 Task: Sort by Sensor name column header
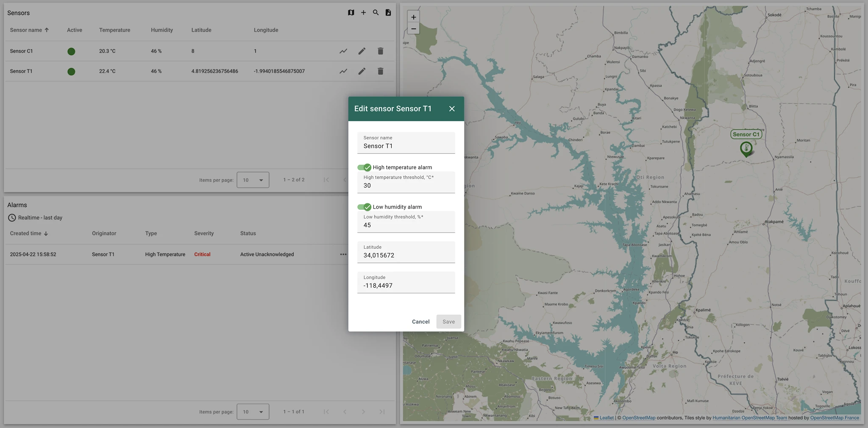coord(26,30)
